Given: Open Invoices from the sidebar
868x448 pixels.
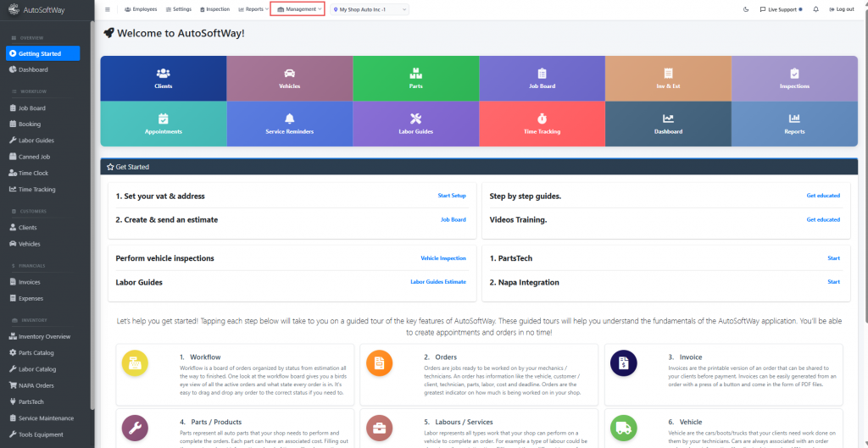Looking at the screenshot, I should [29, 282].
